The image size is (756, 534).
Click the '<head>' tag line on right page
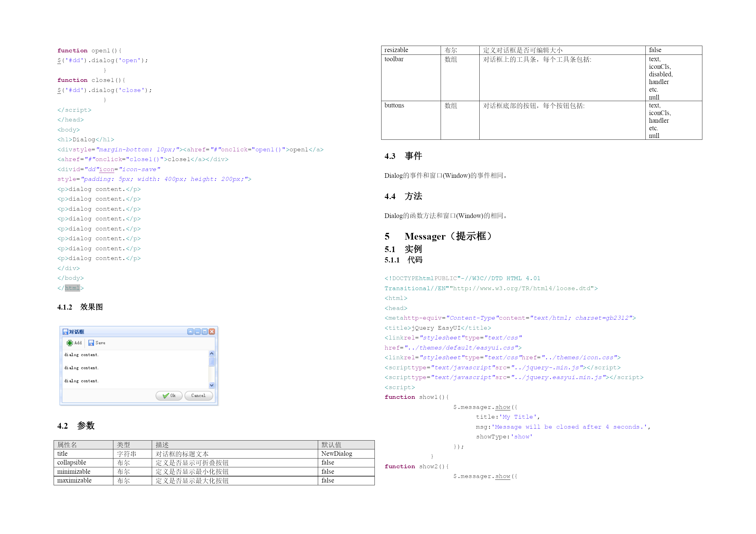click(x=396, y=308)
